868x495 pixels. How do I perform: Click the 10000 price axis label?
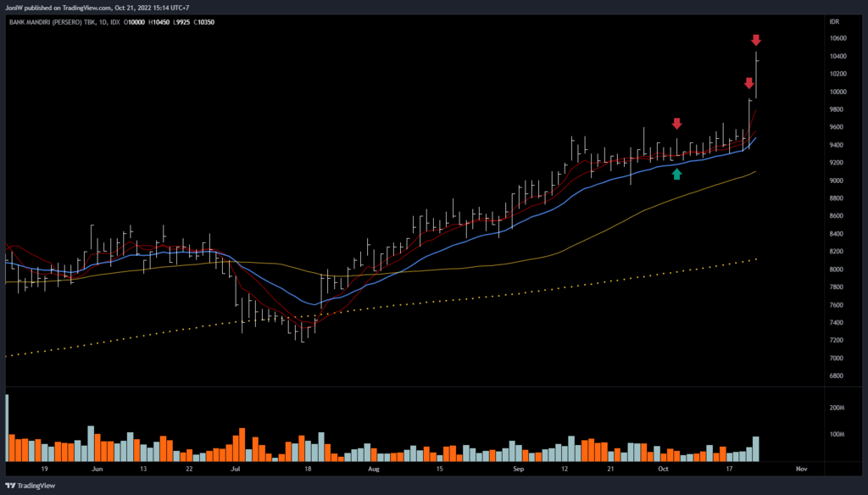click(837, 92)
